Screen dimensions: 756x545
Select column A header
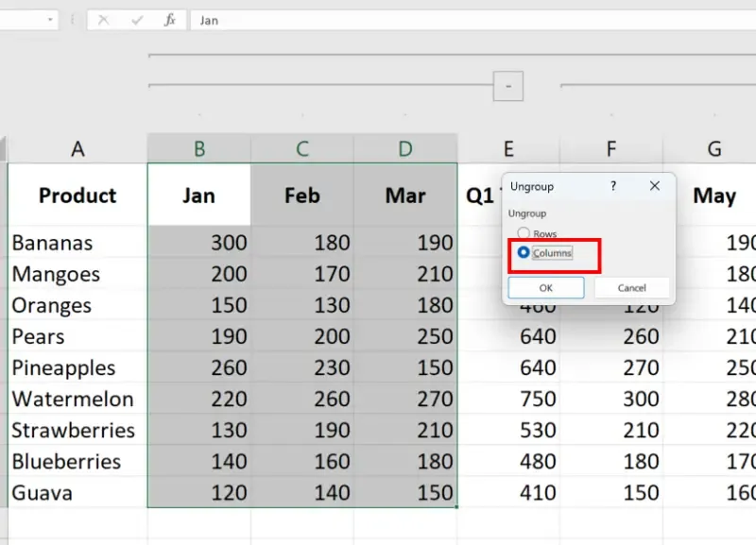point(77,149)
